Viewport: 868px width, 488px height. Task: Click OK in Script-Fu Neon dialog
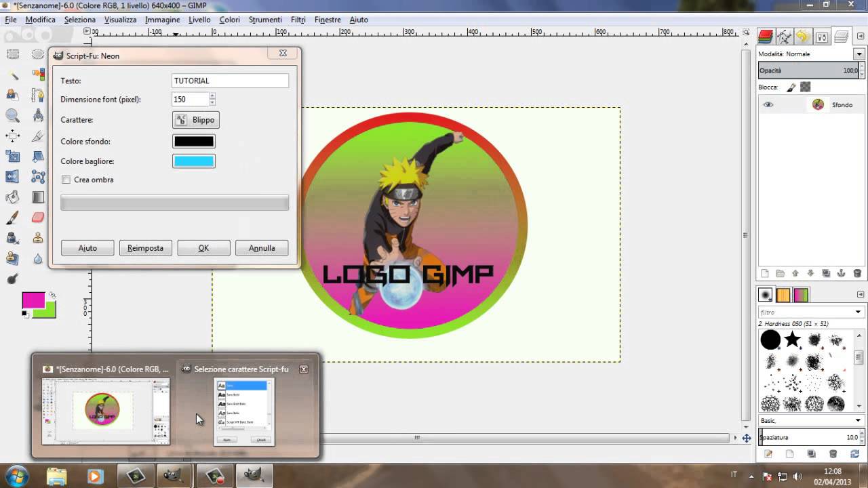(203, 248)
